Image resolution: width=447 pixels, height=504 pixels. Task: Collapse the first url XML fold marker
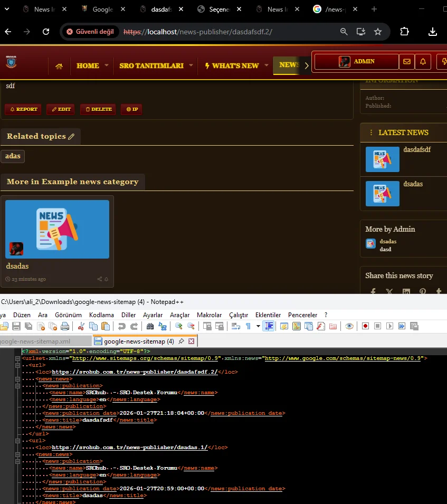[x=17, y=365]
